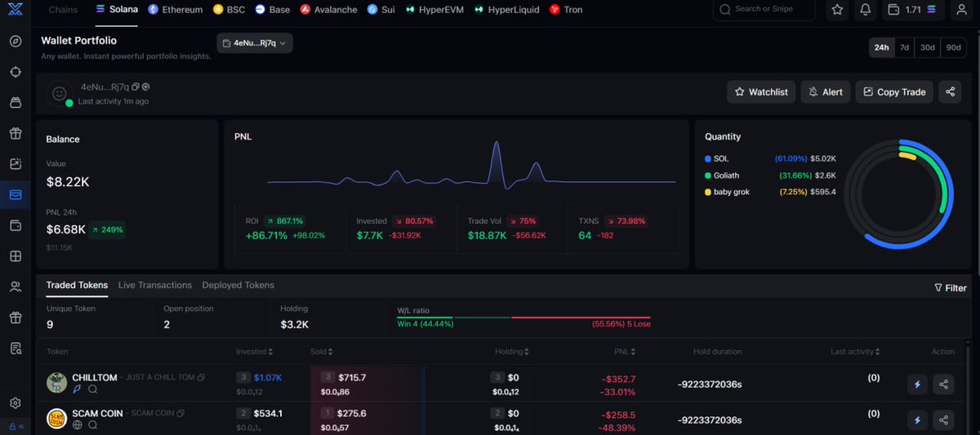Click the Alert button
980x435 pixels.
click(x=826, y=91)
